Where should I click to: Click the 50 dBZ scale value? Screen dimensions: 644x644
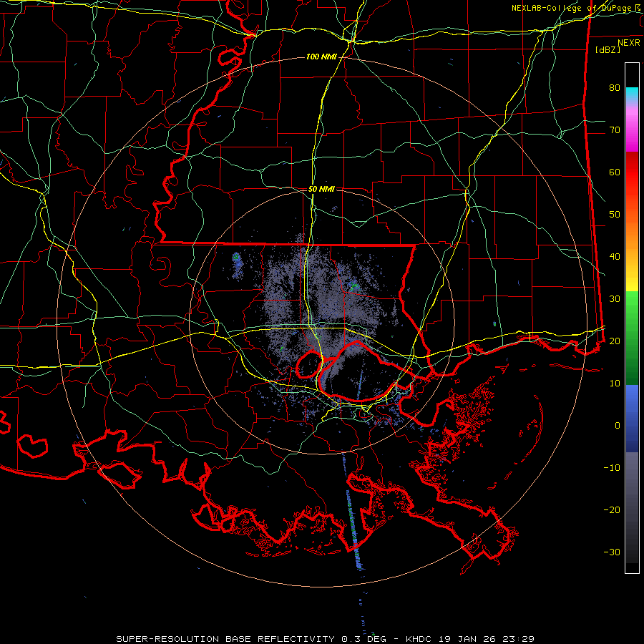click(615, 215)
